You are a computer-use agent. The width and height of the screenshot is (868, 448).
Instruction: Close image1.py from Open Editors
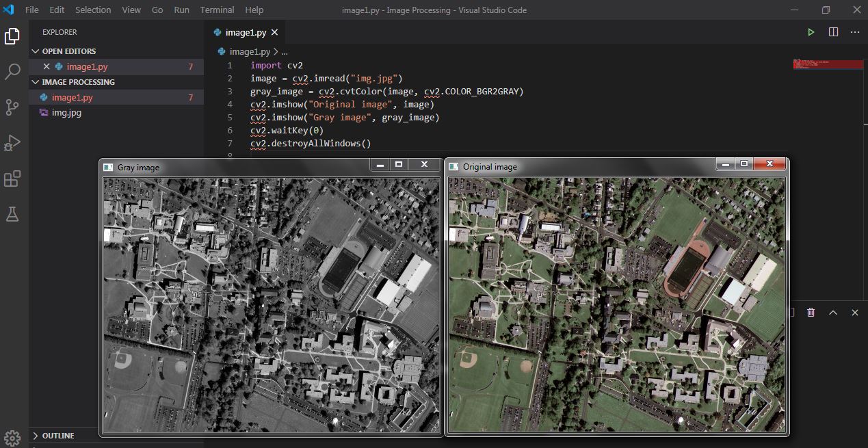(x=47, y=66)
